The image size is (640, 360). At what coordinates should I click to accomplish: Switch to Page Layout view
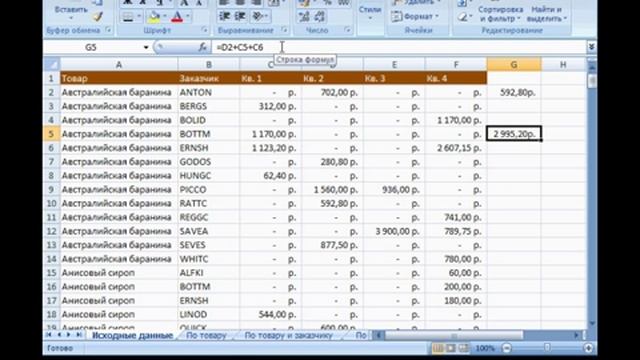click(x=451, y=348)
